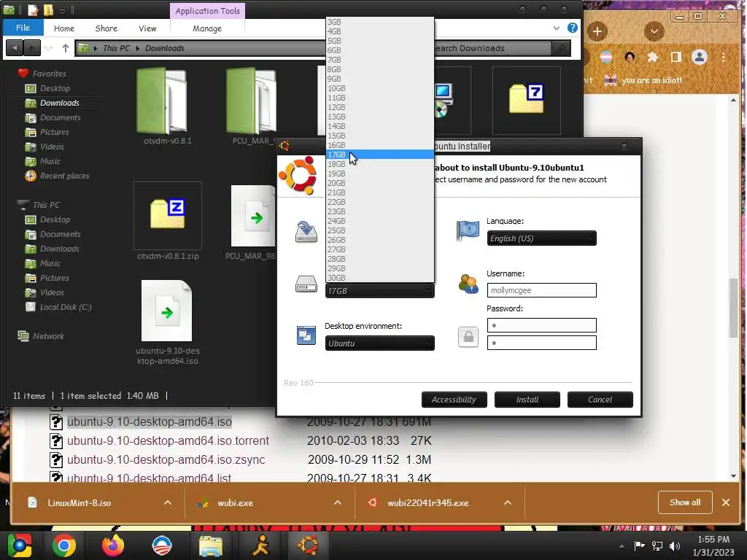
Task: Close the Chrome downloads bar
Action: [726, 502]
